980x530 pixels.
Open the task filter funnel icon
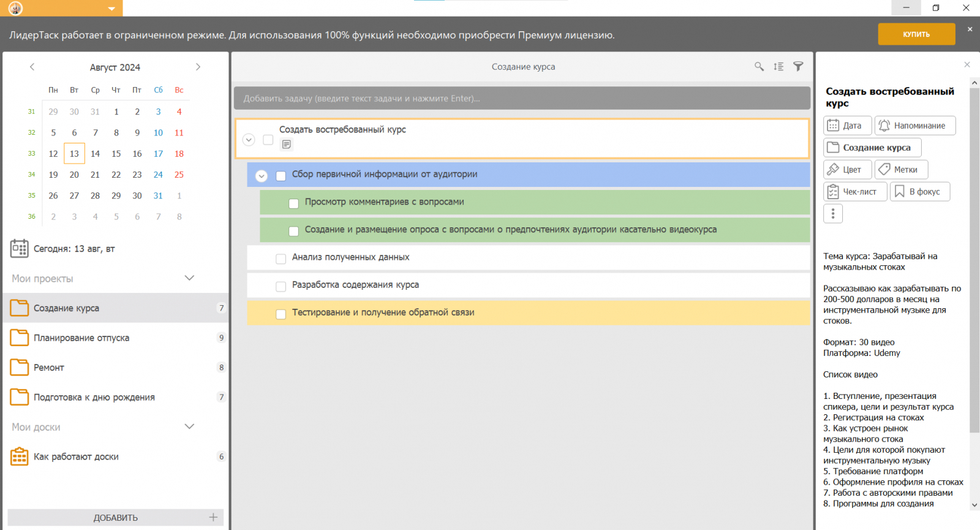(798, 67)
